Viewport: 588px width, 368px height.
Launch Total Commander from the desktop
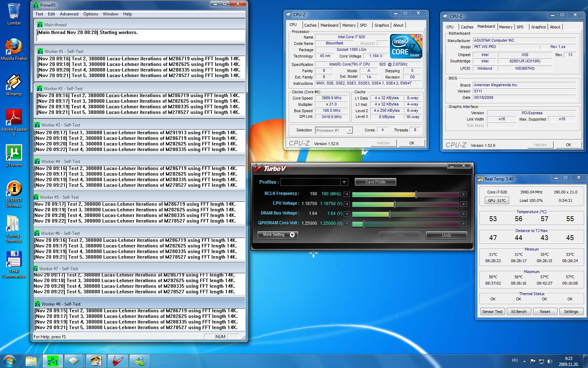pos(14,265)
